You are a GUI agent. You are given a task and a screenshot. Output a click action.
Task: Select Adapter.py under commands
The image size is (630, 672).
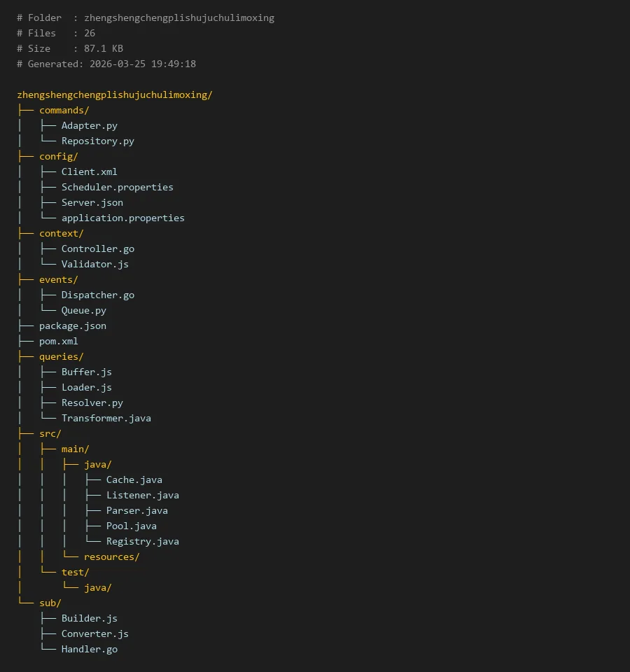click(x=89, y=125)
